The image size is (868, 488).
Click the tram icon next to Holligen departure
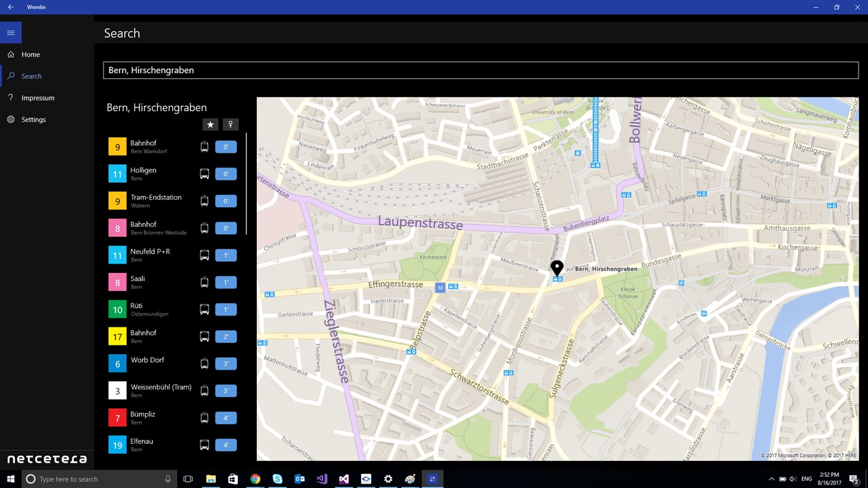205,174
